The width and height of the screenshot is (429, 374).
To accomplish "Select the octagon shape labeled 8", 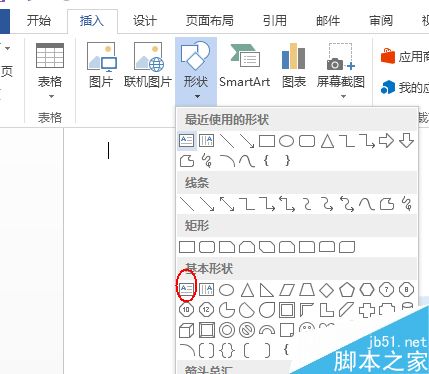I will point(406,290).
